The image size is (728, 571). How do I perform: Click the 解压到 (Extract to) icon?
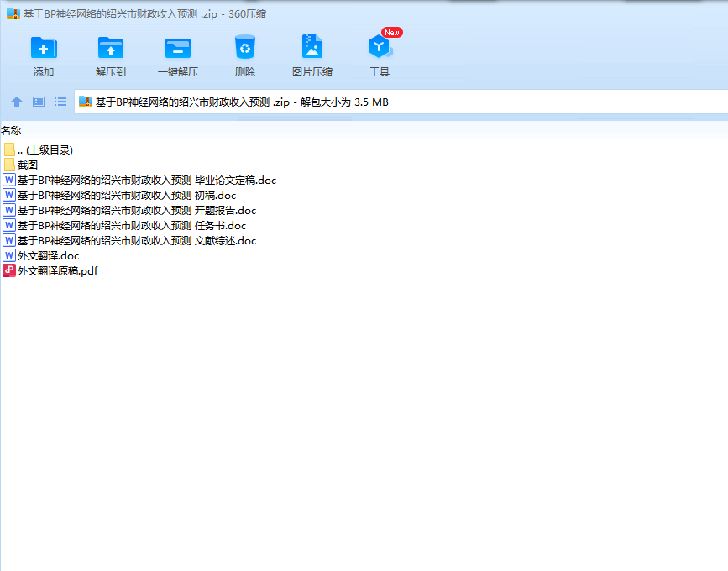click(x=111, y=48)
